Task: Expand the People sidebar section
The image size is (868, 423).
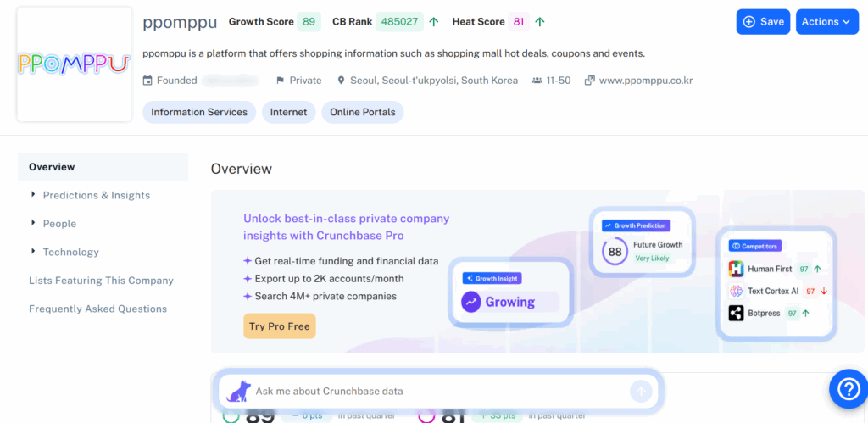Action: [59, 224]
